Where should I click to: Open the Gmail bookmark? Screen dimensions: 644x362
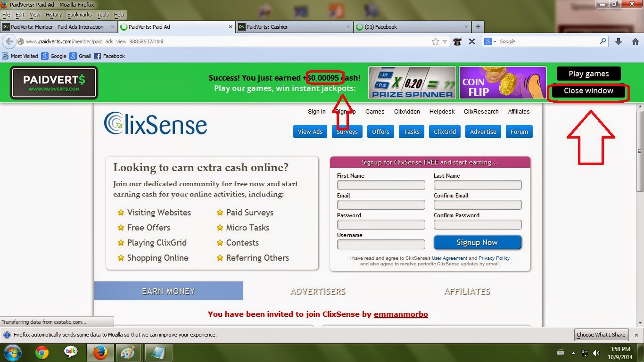[80, 56]
